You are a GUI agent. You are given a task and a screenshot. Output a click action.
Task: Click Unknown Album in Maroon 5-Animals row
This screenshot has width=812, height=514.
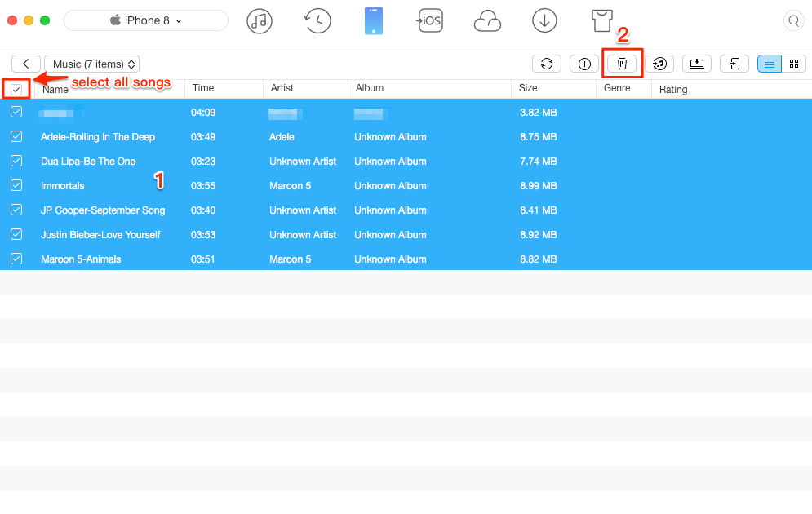(x=390, y=259)
